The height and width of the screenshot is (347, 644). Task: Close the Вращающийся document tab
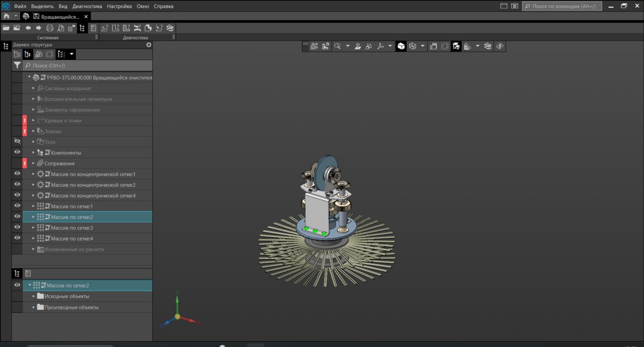point(87,17)
